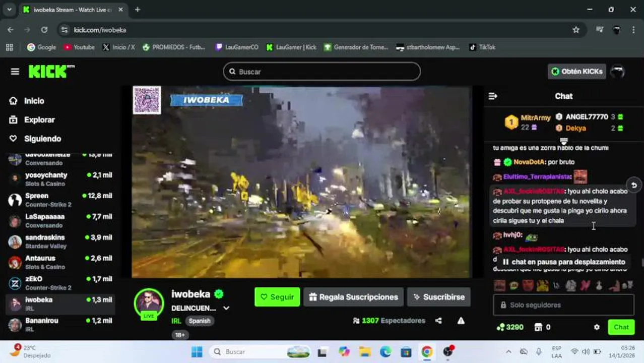Viewport: 644px width, 363px height.
Task: Collapse the chat panel with arrow icon
Action: [493, 96]
